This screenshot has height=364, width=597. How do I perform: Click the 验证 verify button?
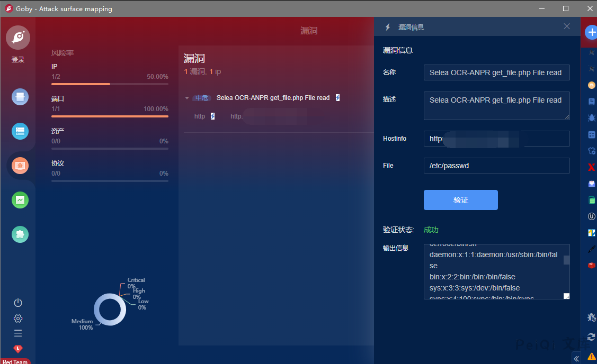pyautogui.click(x=460, y=200)
